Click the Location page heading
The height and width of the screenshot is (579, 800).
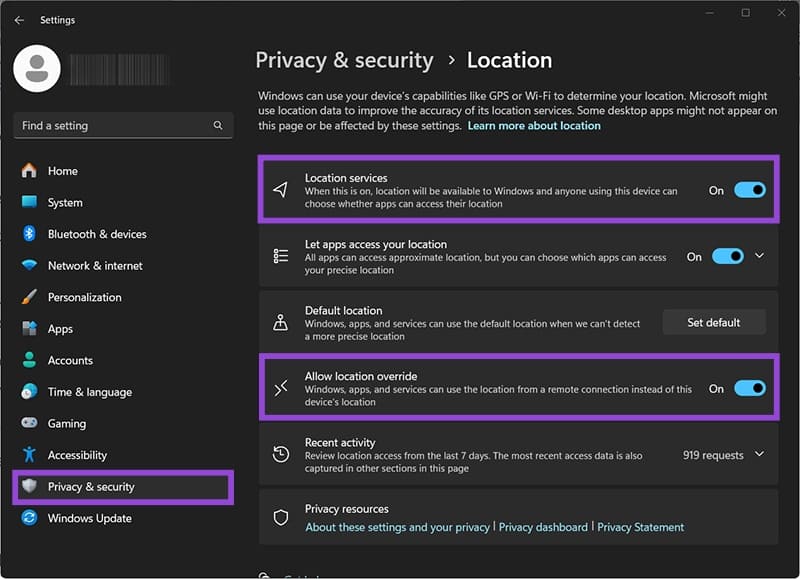coord(509,60)
